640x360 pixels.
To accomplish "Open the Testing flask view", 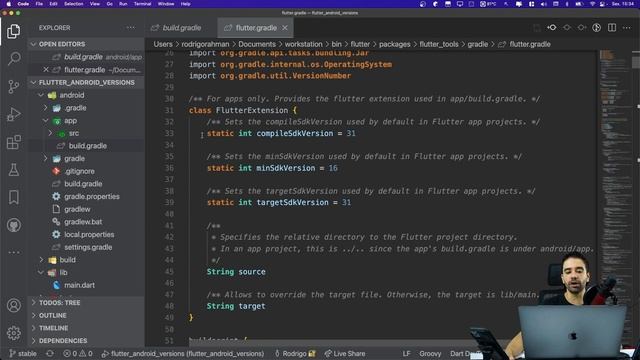I will [x=13, y=170].
